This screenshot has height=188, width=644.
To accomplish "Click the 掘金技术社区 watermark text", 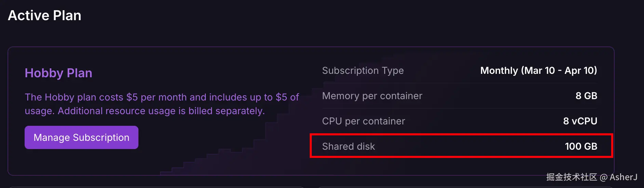I will (x=572, y=177).
